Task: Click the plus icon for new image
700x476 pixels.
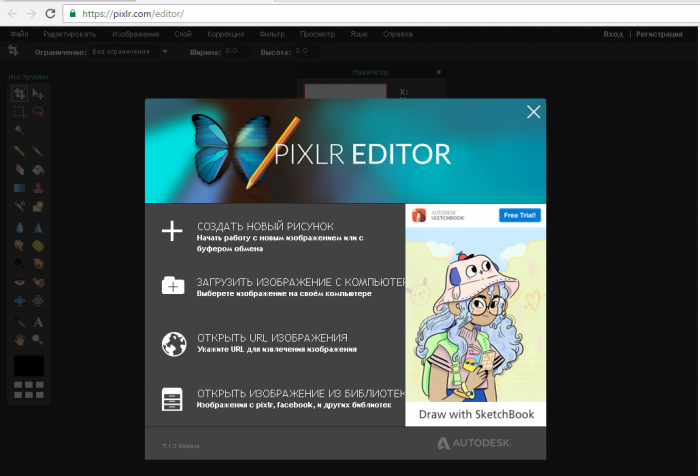Action: pos(173,232)
